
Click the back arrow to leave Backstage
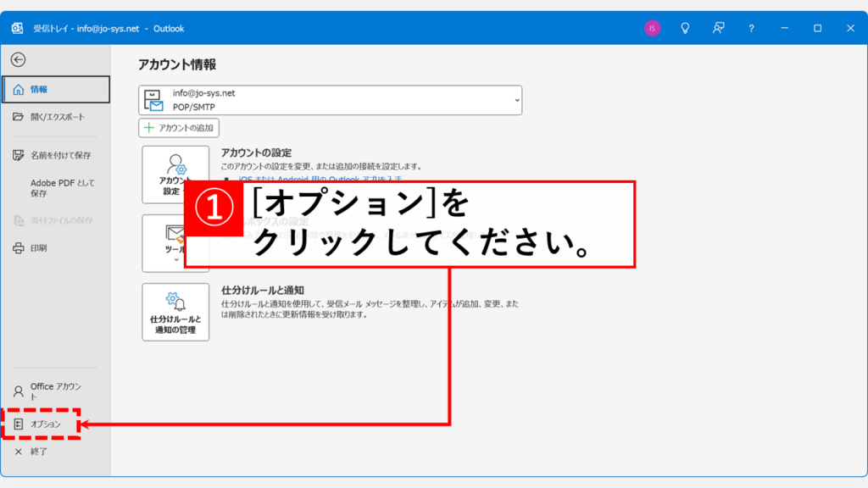point(19,60)
